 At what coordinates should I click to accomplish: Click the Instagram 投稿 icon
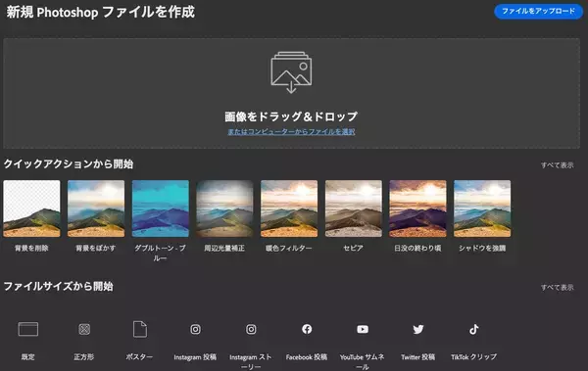pos(195,329)
